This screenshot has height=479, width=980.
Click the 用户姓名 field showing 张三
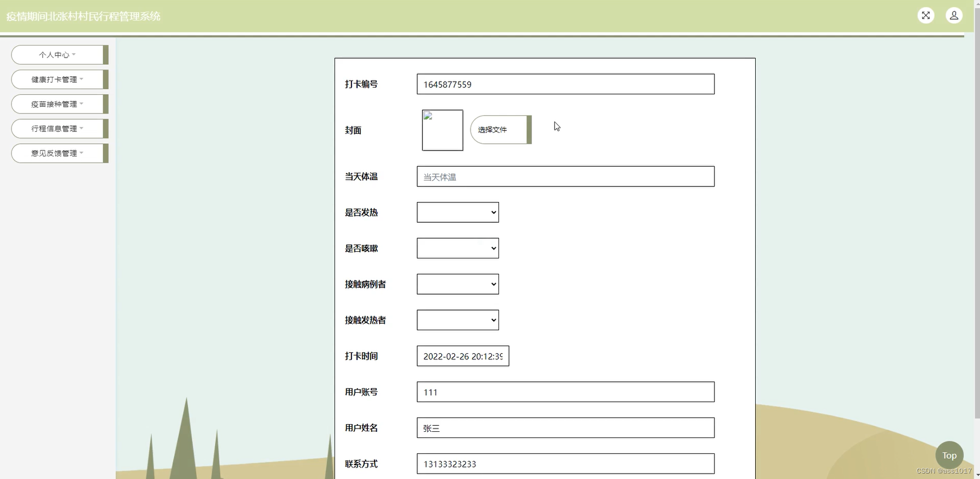tap(565, 428)
